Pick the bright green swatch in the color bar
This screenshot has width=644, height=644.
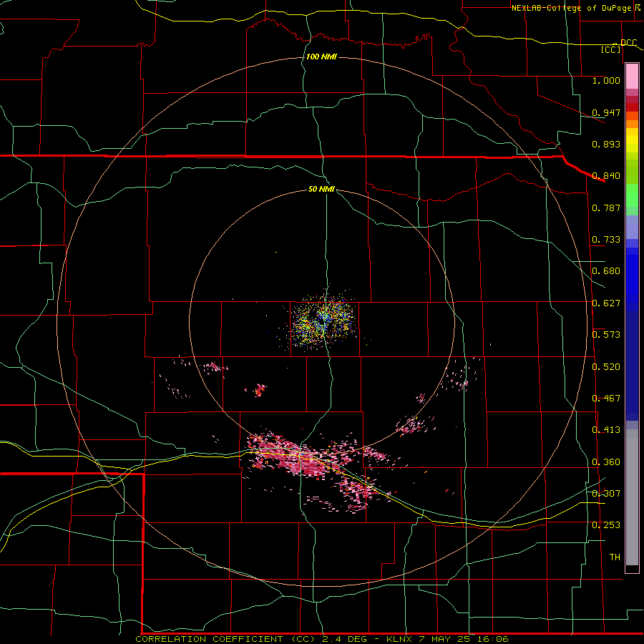[x=632, y=195]
